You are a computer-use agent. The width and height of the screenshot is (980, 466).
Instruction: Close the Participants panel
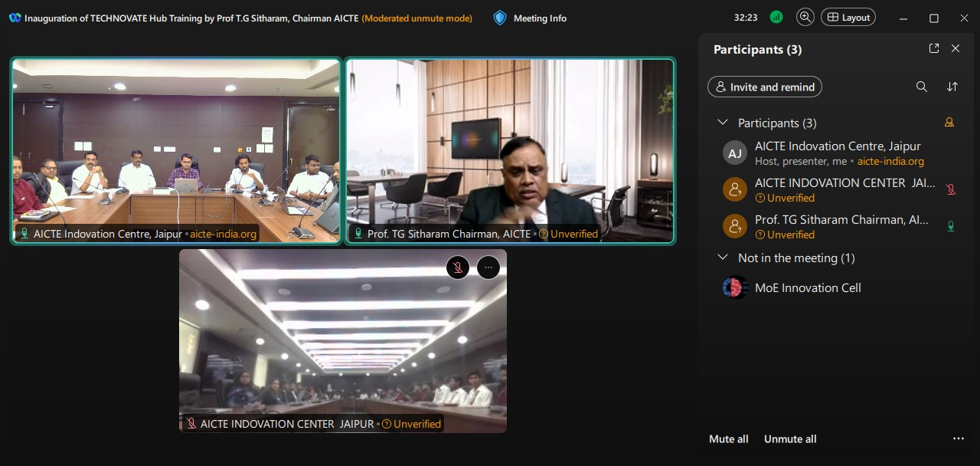click(955, 48)
